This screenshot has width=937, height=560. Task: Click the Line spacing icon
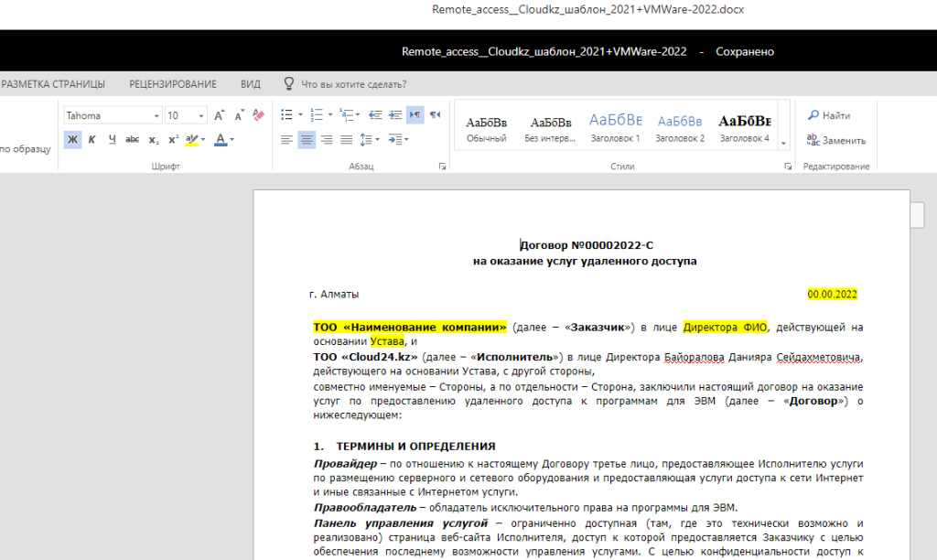pyautogui.click(x=366, y=140)
